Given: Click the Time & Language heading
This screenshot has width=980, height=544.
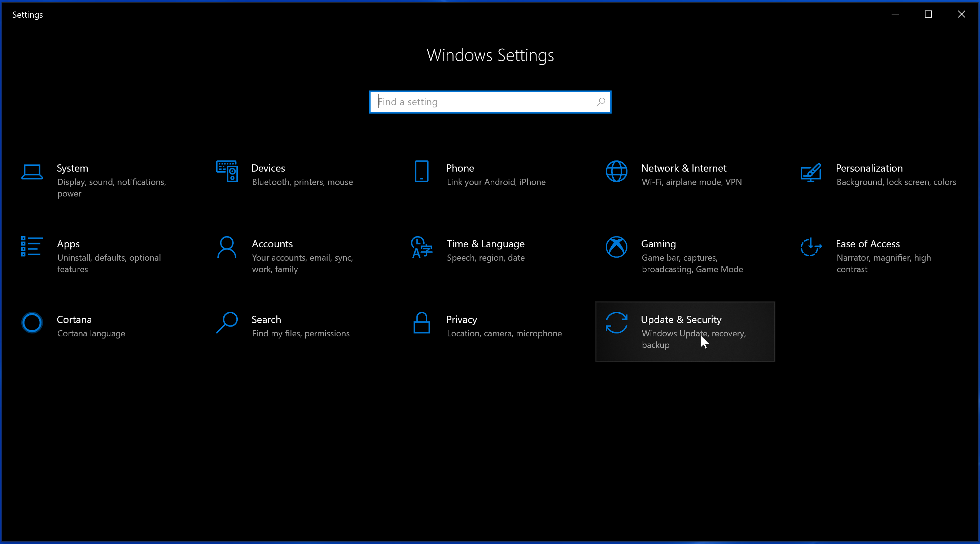Looking at the screenshot, I should point(485,244).
